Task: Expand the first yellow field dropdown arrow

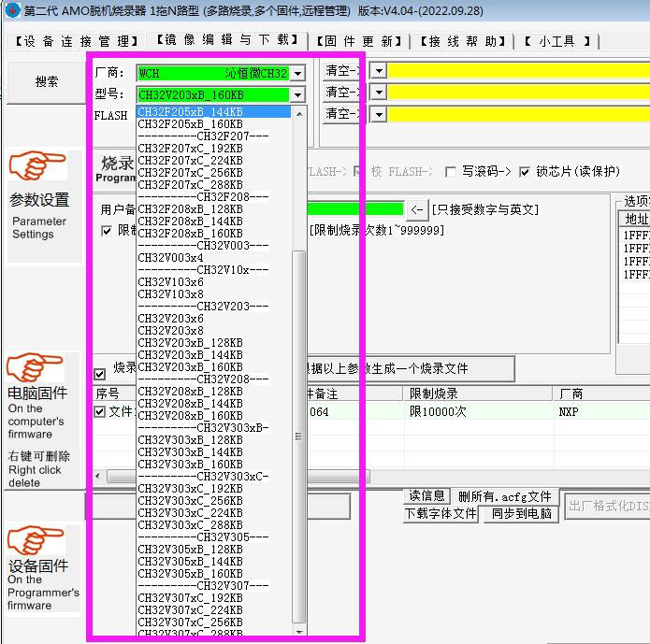Action: pos(379,70)
